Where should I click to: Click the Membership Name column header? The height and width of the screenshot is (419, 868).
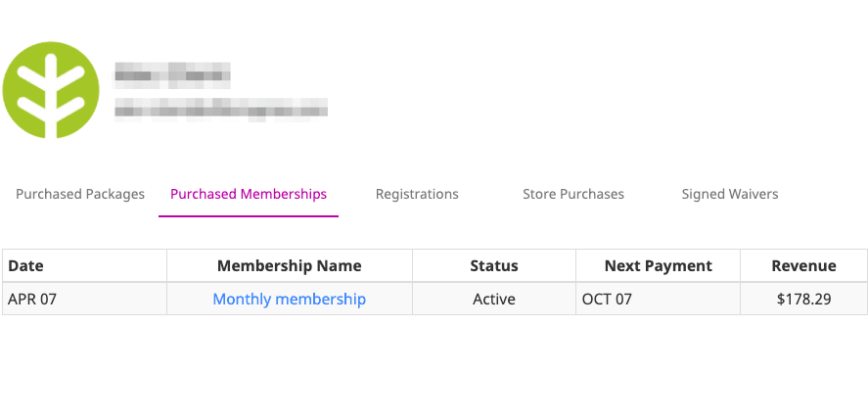click(x=290, y=265)
